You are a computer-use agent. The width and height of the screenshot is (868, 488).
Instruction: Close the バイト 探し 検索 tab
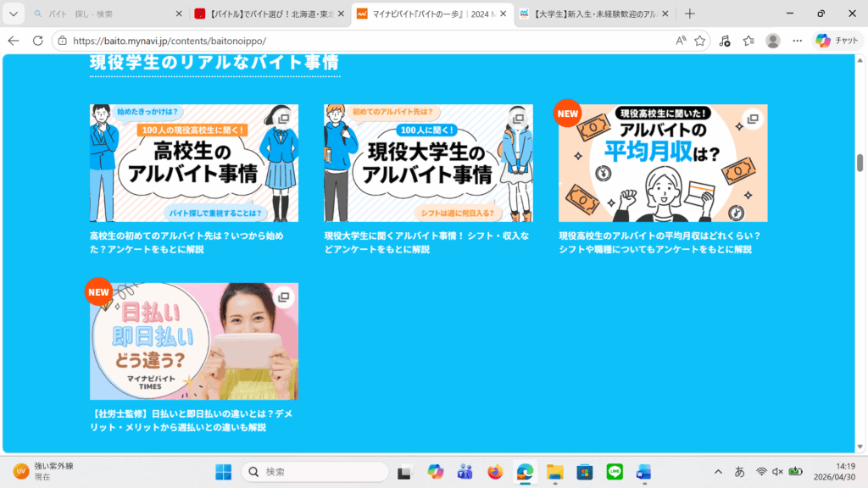click(179, 14)
